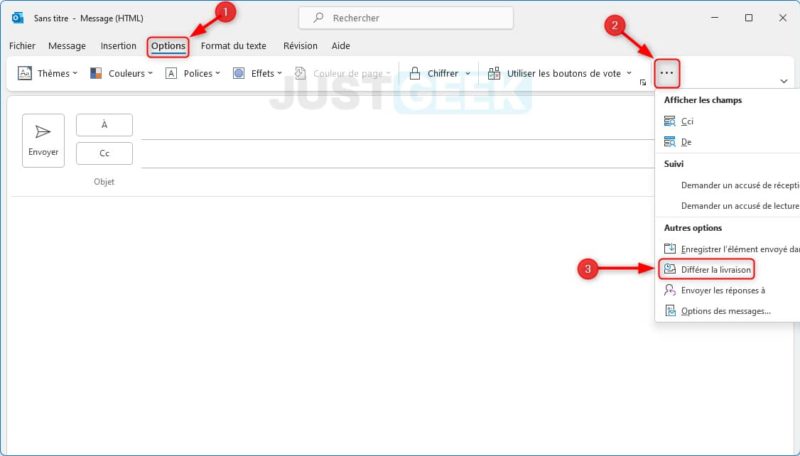The width and height of the screenshot is (800, 456).
Task: Click the Cc recipients button
Action: 105,154
